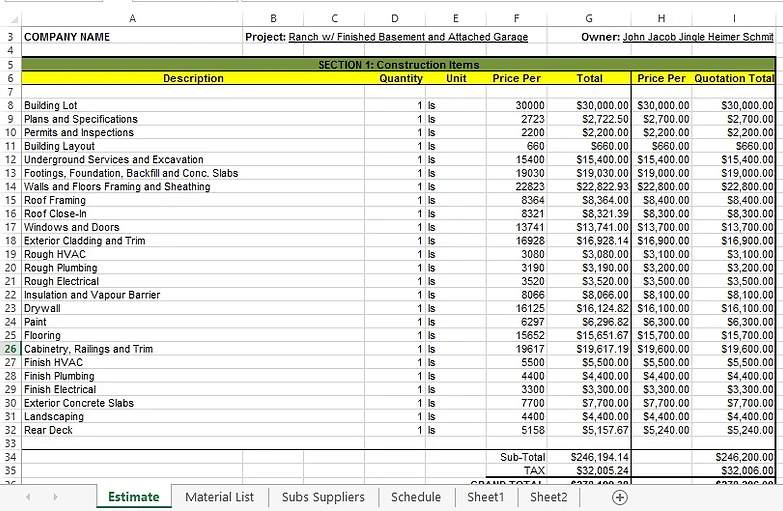Select Exterior Cladding and Trim cell
Image resolution: width=783 pixels, height=511 pixels.
[x=193, y=240]
